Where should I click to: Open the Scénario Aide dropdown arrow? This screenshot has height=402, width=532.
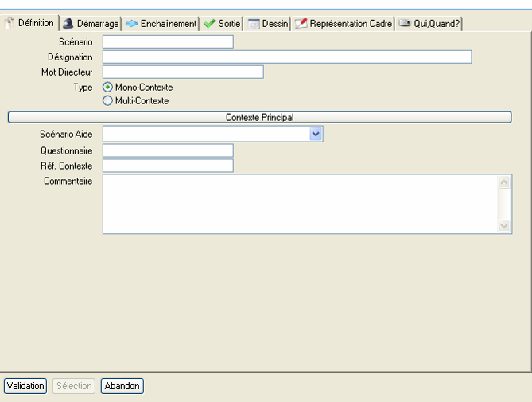pos(316,135)
